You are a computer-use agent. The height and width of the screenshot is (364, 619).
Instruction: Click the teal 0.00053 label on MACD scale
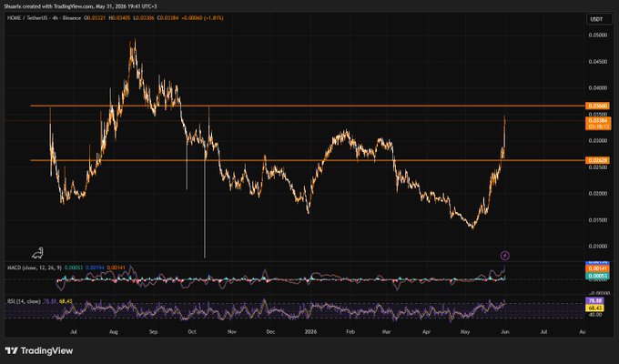(598, 276)
